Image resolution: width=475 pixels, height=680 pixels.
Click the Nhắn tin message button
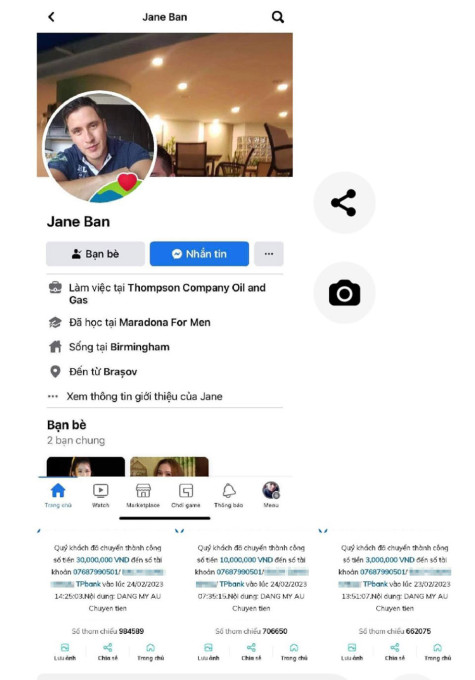click(x=200, y=254)
